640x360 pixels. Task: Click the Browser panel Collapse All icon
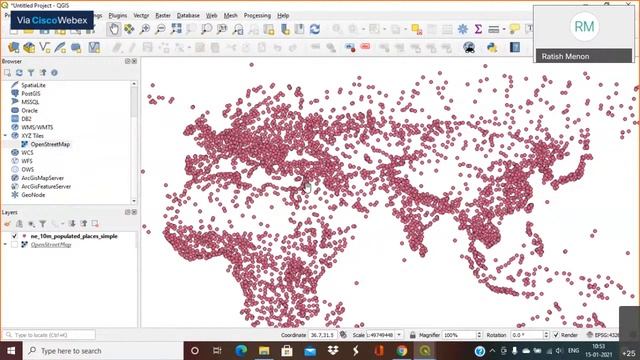pos(43,73)
